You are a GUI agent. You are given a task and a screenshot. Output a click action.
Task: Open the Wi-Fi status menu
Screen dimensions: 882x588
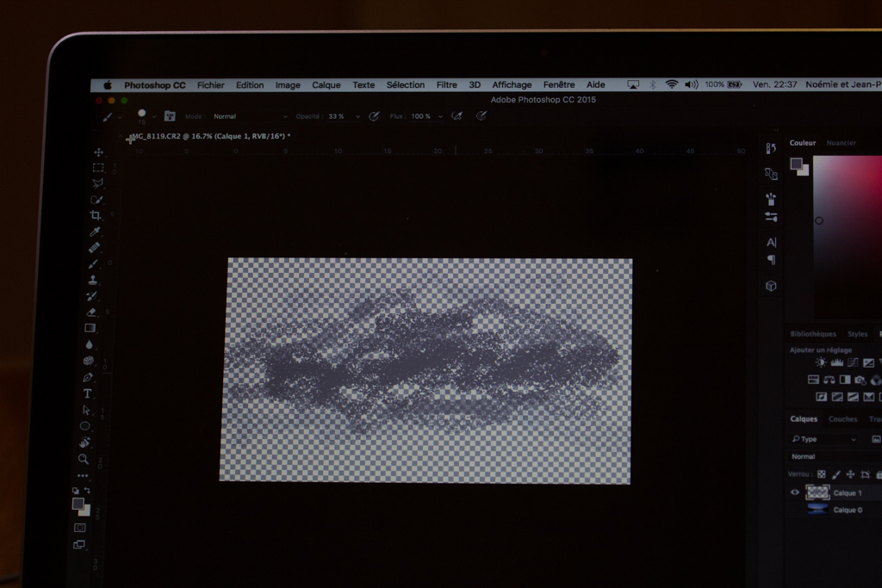672,84
